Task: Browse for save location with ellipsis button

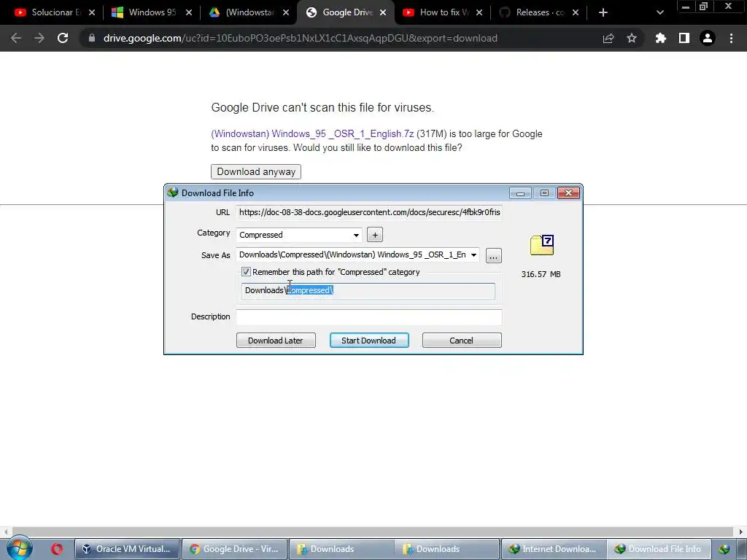Action: pos(494,256)
